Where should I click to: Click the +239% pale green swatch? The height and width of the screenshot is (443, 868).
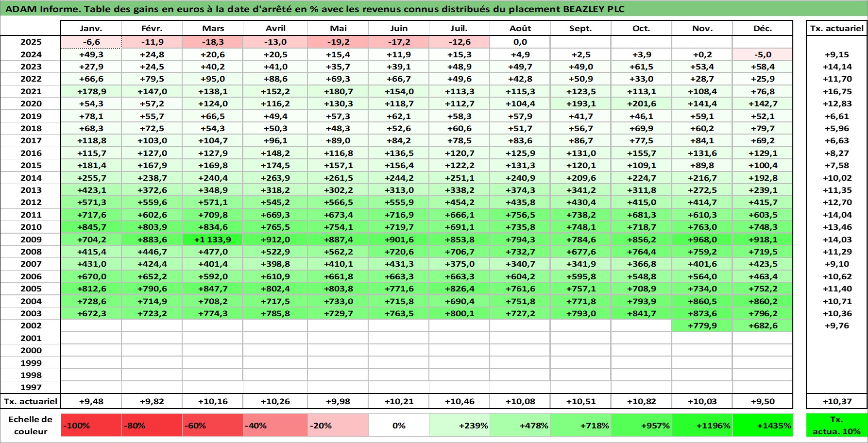(459, 425)
